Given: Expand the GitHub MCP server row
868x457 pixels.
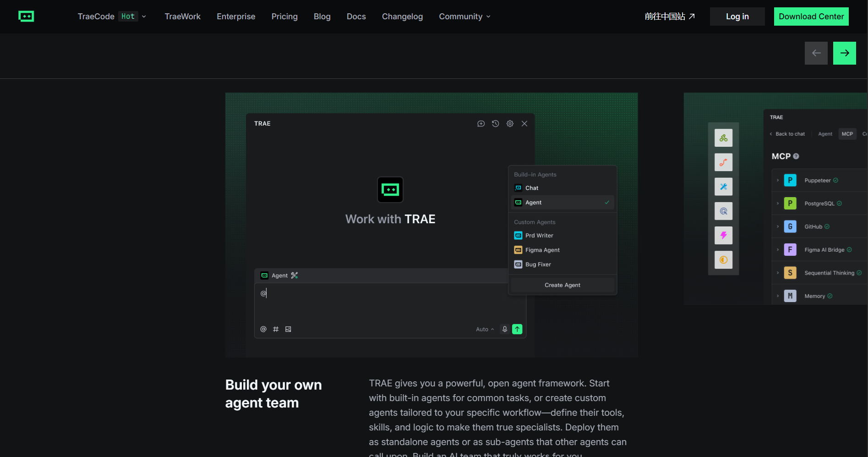Looking at the screenshot, I should [820, 227].
